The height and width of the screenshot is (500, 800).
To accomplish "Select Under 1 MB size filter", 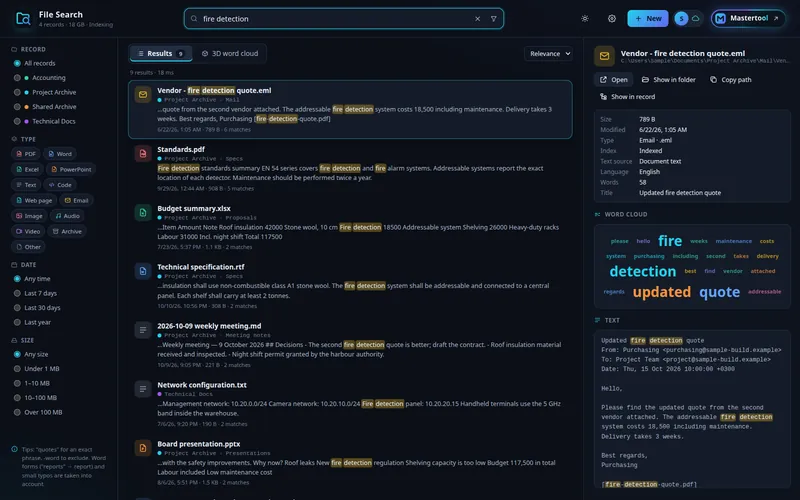I will point(36,369).
